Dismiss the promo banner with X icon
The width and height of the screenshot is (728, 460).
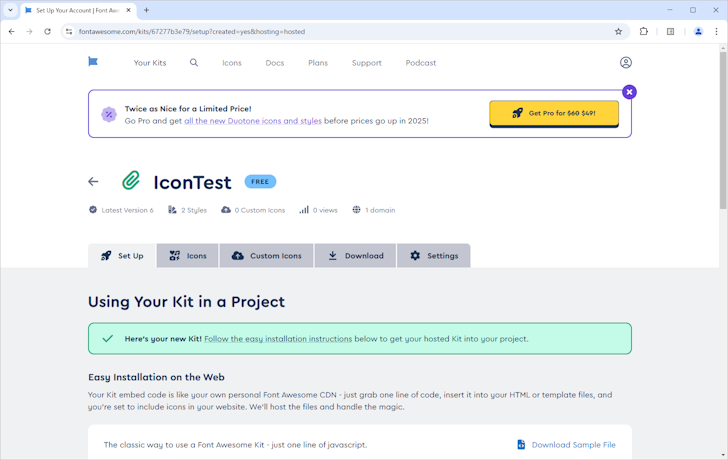point(629,92)
